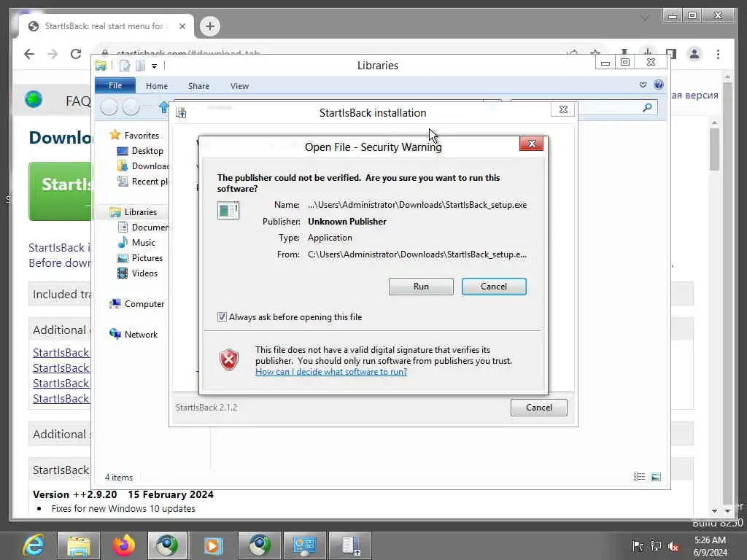The image size is (747, 560).
Task: Open the browser three-dot menu
Action: (x=718, y=54)
